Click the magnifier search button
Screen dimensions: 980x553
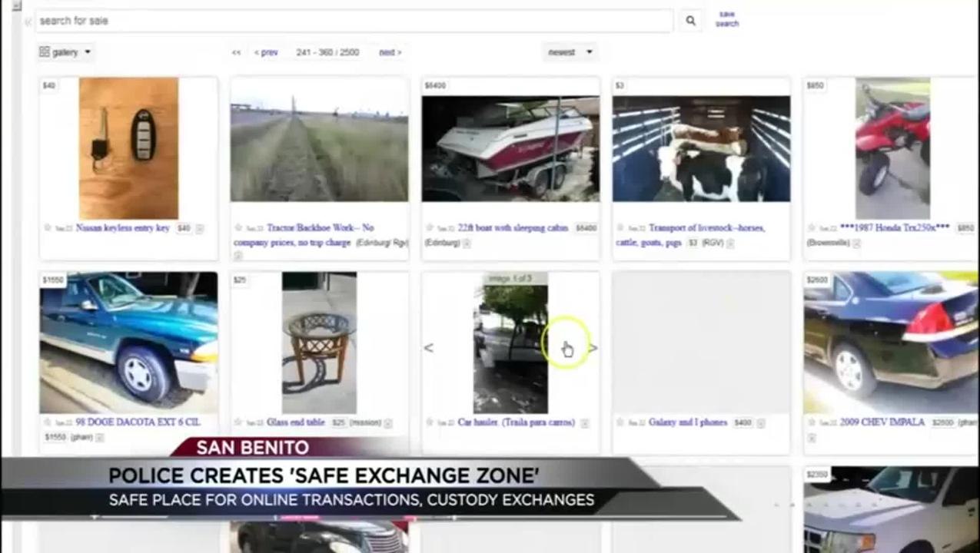tap(690, 21)
